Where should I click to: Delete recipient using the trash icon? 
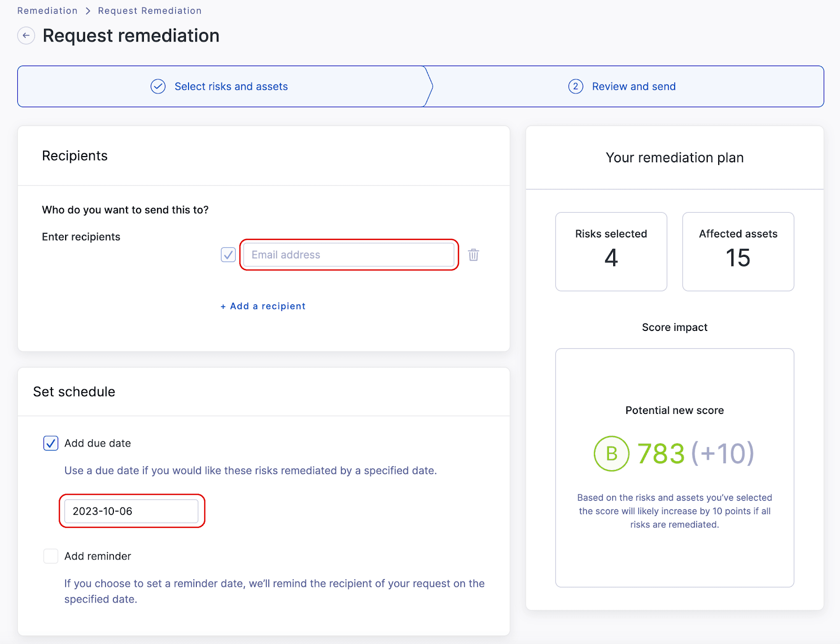[x=474, y=255]
